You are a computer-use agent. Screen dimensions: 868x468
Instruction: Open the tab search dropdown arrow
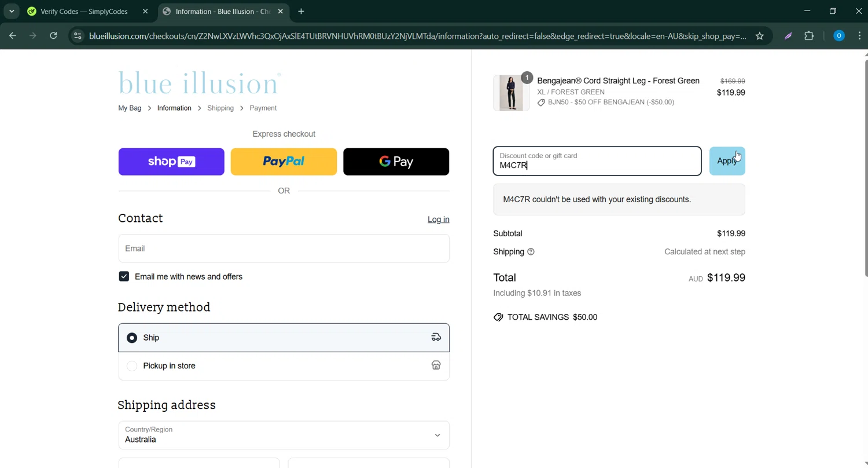(12, 11)
